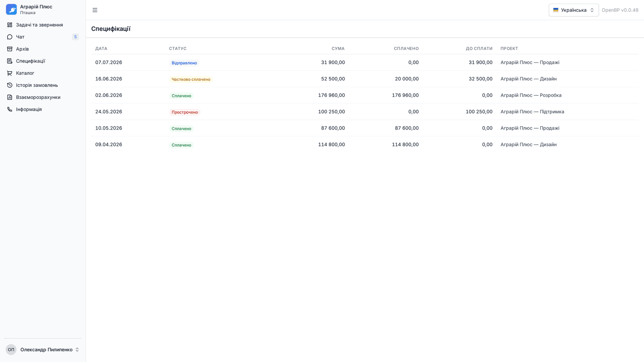Click the due amount 32 500,00

[481, 79]
